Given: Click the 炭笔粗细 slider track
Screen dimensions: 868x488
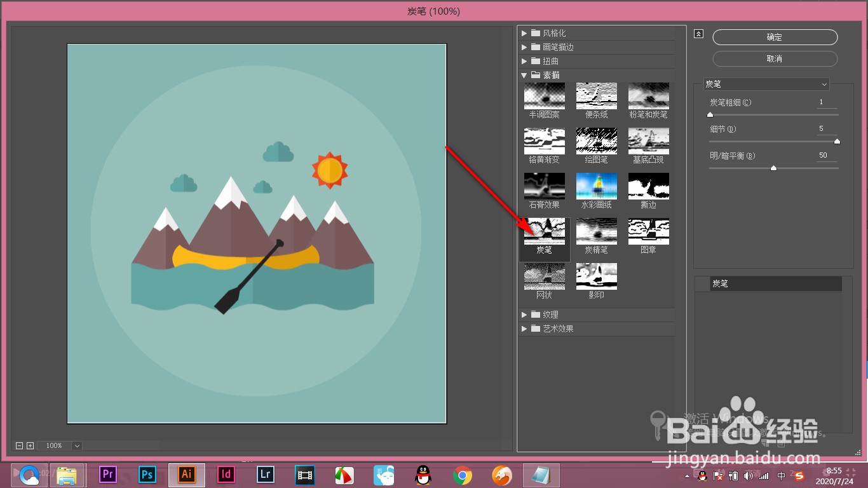Looking at the screenshot, I should pyautogui.click(x=774, y=114).
